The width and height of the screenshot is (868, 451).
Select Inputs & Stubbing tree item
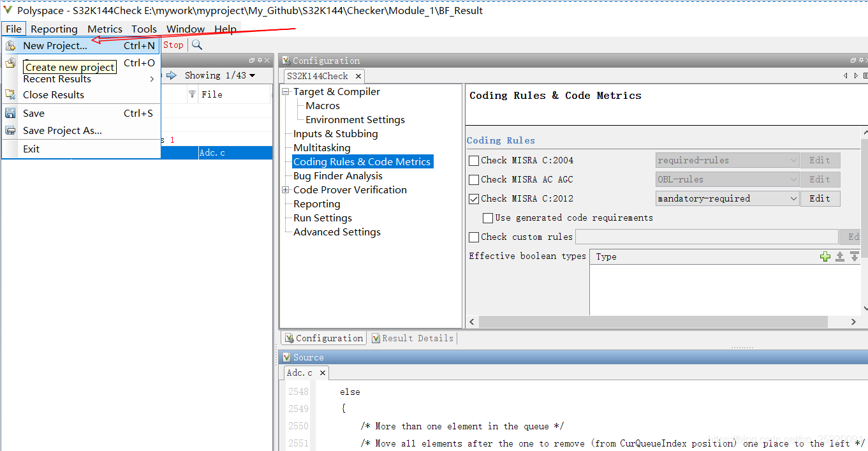(x=335, y=134)
